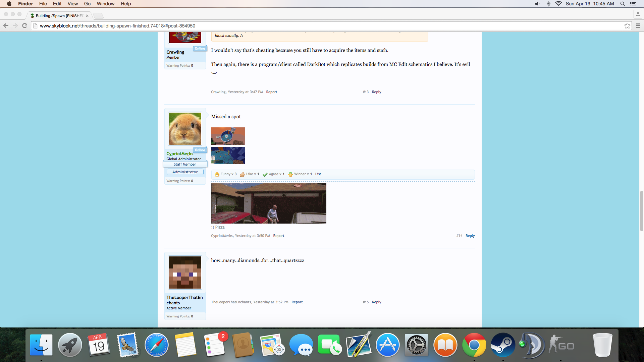Open Spotlight search in menu bar
644x362 pixels.
(623, 4)
